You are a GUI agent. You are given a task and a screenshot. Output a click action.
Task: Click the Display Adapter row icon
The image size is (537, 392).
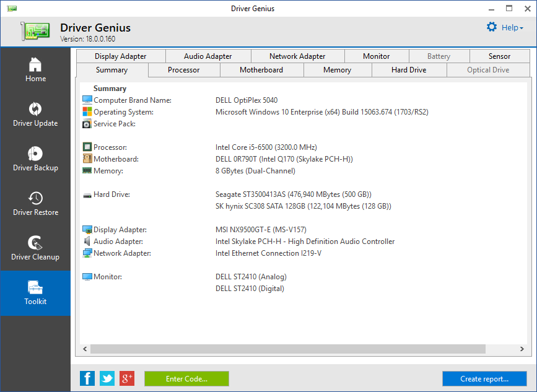tap(87, 229)
